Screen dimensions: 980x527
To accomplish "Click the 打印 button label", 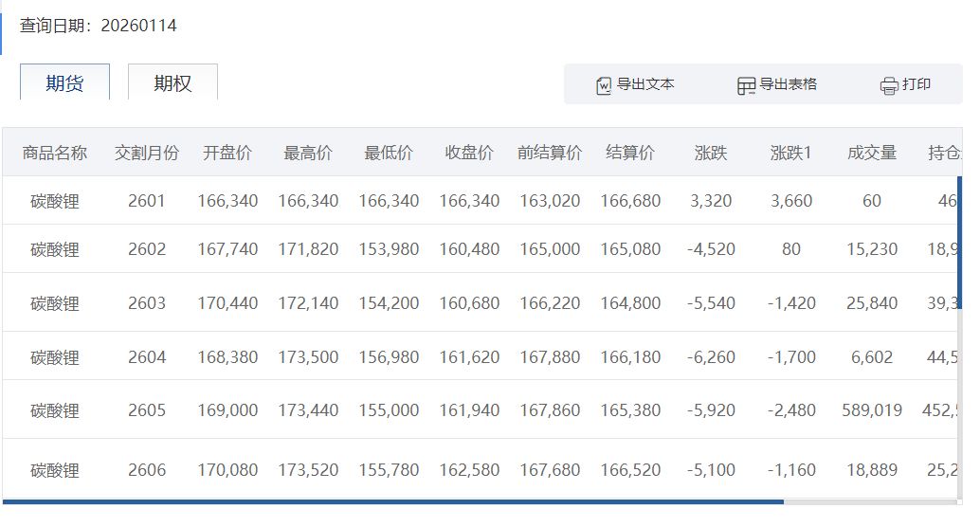I will (x=916, y=84).
